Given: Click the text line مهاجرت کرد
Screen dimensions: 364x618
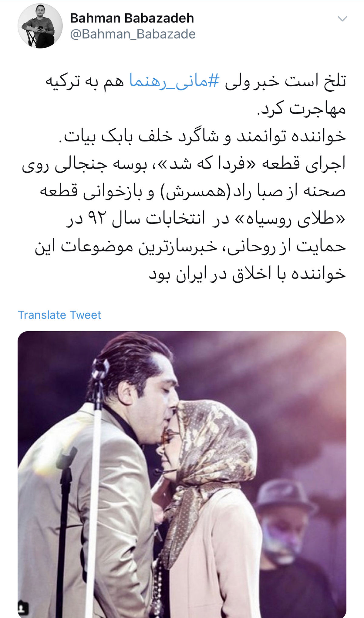Looking at the screenshot, I should tap(302, 109).
